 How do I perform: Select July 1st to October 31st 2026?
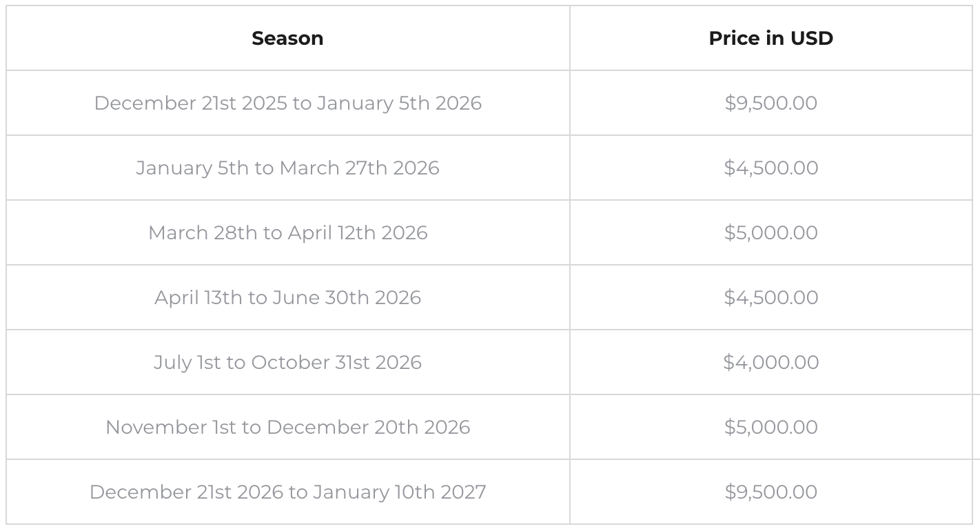(x=287, y=363)
